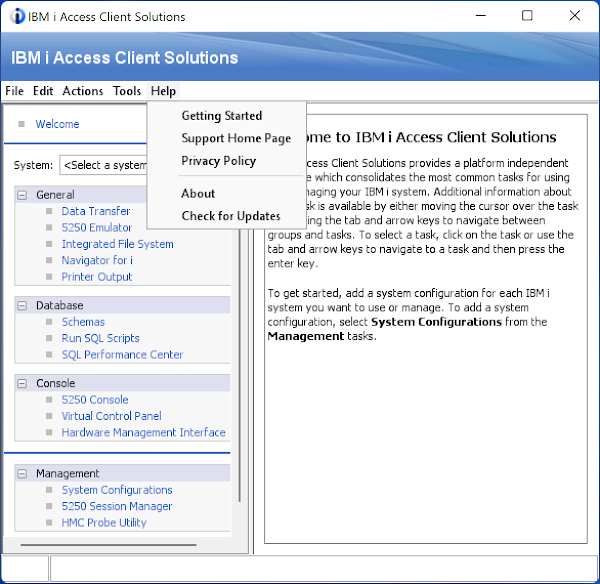Open Hardware Management Interface
The height and width of the screenshot is (584, 600).
(143, 433)
